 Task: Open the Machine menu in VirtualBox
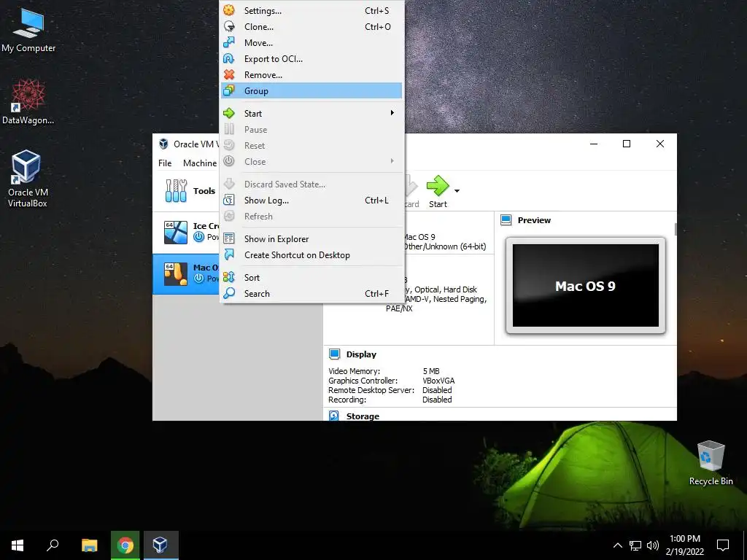(200, 163)
